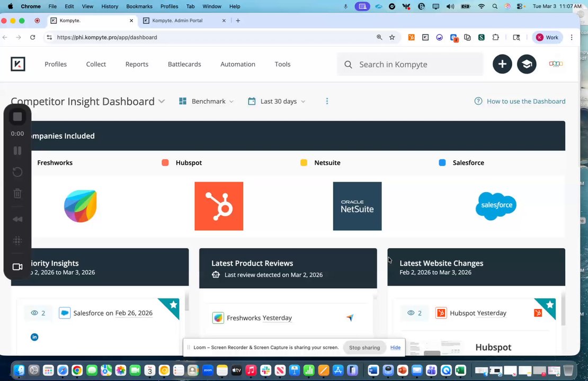Viewport: 588px width, 381px height.
Task: Click the HubSpot company logo tile
Action: click(219, 206)
